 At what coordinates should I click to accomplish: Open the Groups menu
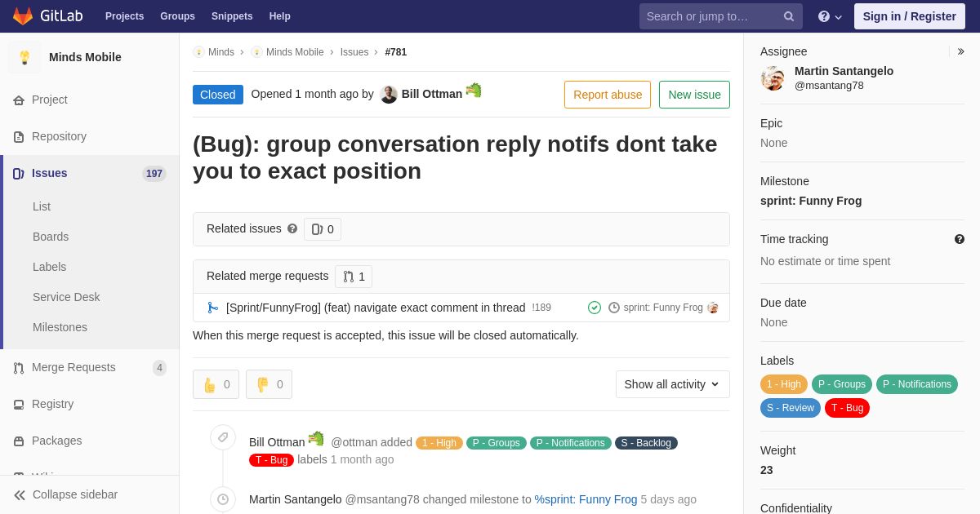click(177, 16)
